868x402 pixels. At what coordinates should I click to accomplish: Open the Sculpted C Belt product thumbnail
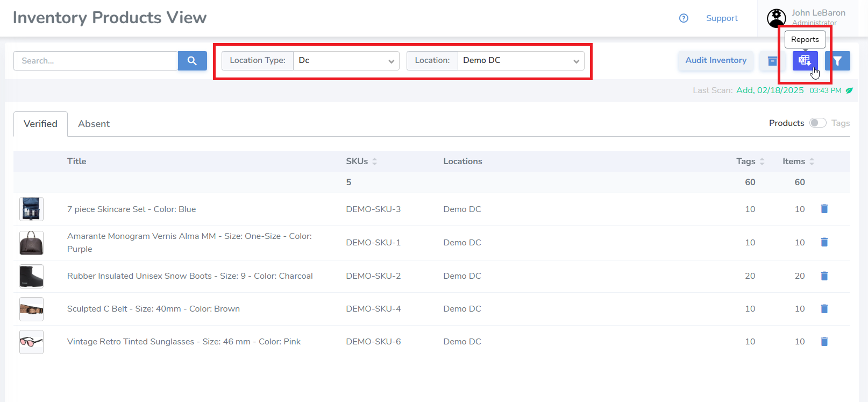coord(31,309)
